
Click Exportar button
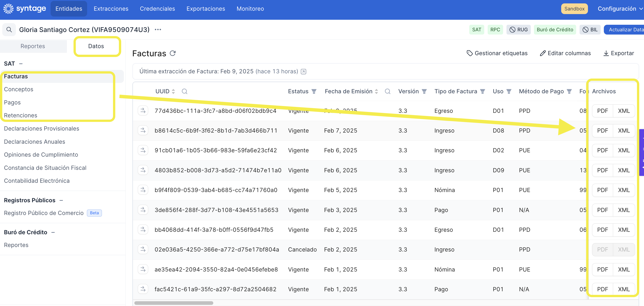[x=619, y=53]
